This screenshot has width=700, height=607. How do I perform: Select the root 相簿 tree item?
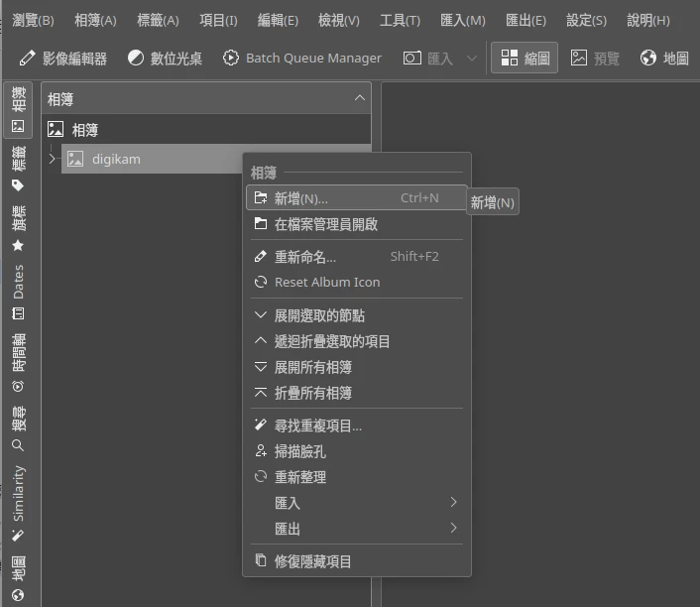84,130
